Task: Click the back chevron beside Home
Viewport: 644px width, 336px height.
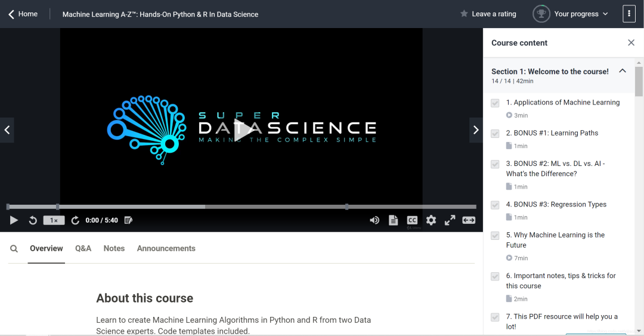Action: 11,14
